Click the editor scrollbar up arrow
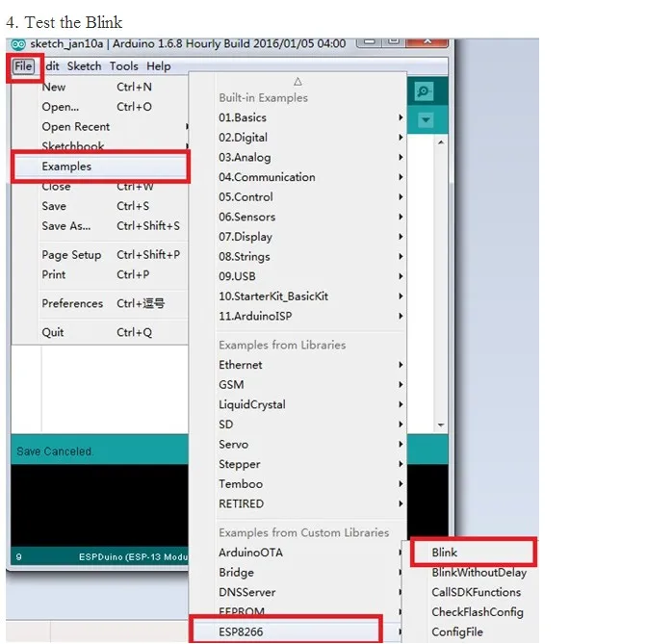 [441, 142]
